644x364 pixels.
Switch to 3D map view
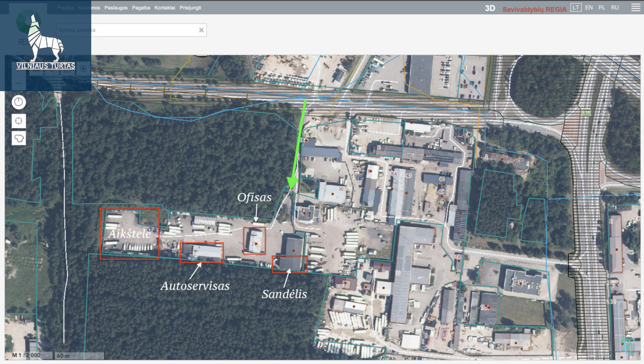489,8
